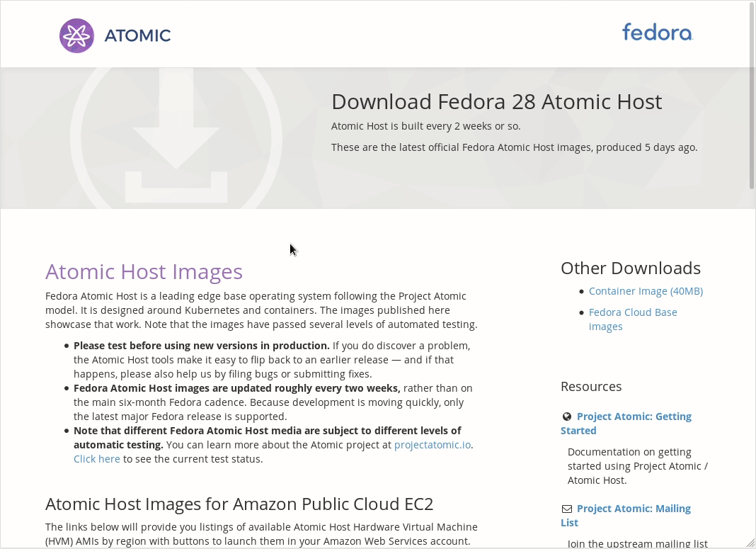Image resolution: width=756 pixels, height=549 pixels.
Task: Click the Download Fedora 28 Atomic Host heading
Action: (x=497, y=102)
